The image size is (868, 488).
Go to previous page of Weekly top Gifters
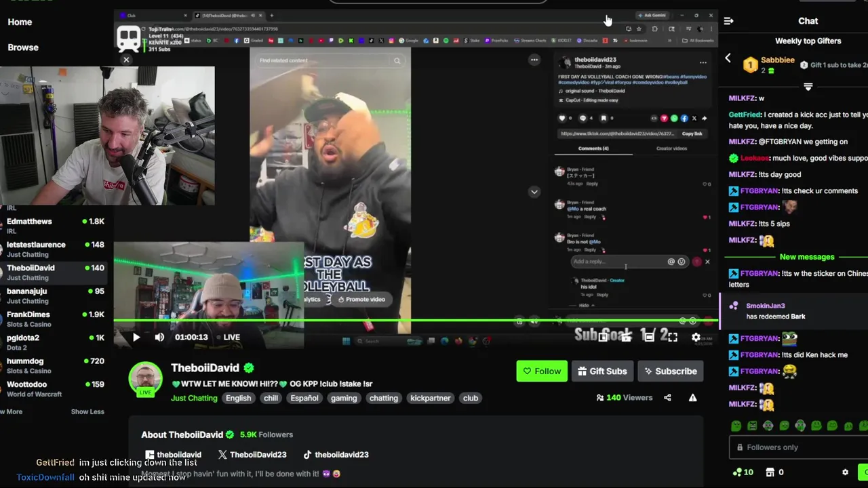pyautogui.click(x=728, y=58)
